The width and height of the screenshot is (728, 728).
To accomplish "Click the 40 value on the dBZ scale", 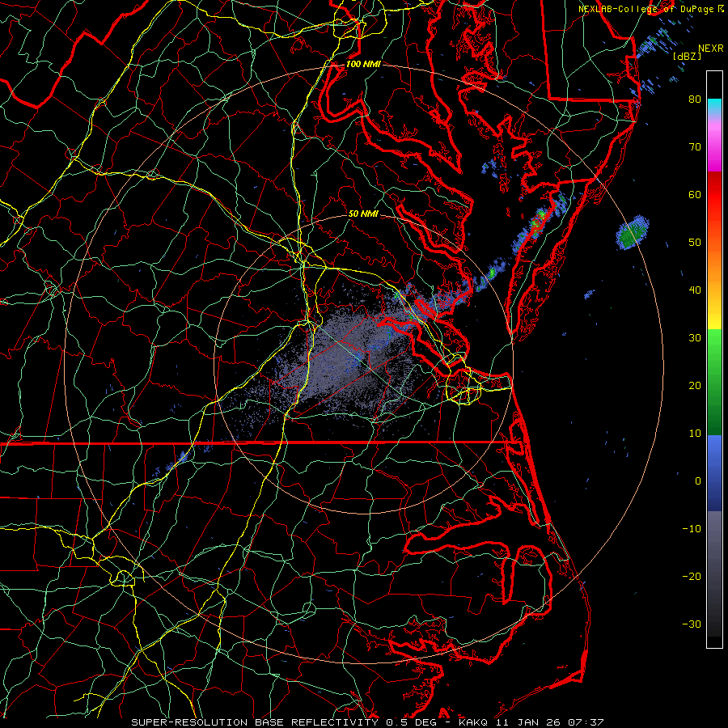I will tap(695, 290).
